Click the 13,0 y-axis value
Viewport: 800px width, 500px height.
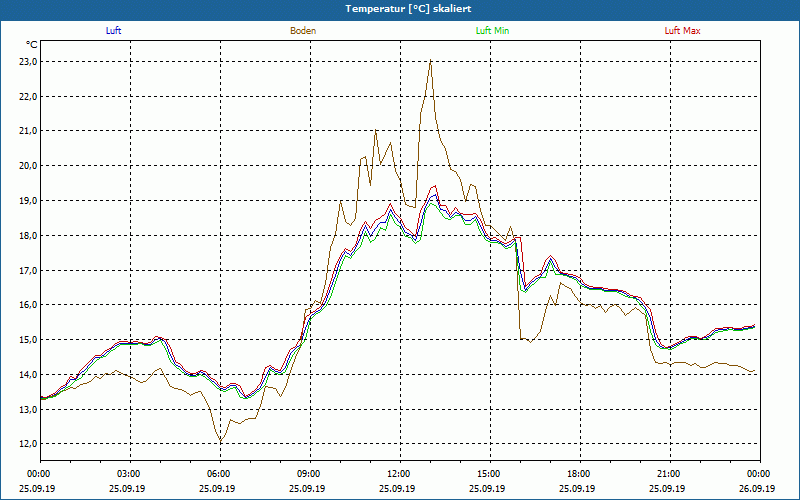click(28, 409)
